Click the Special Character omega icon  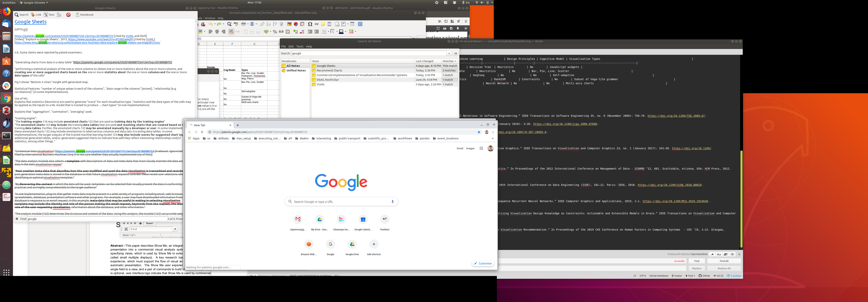pos(310,24)
